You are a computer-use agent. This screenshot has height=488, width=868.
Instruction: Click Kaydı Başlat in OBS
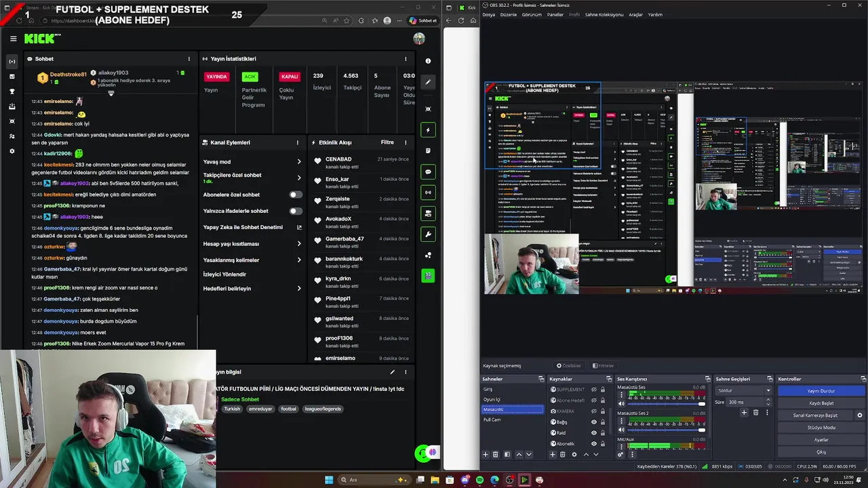(x=821, y=403)
